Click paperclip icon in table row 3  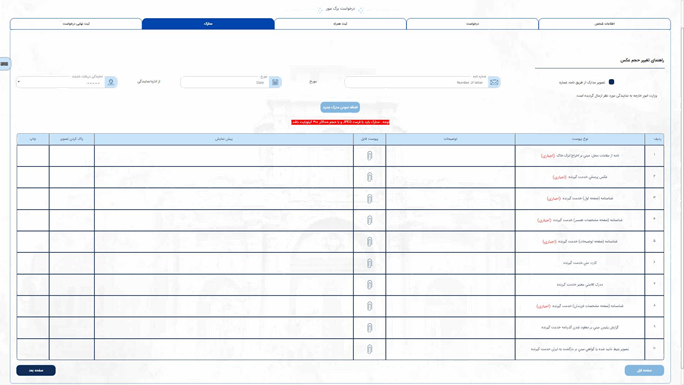click(x=369, y=199)
